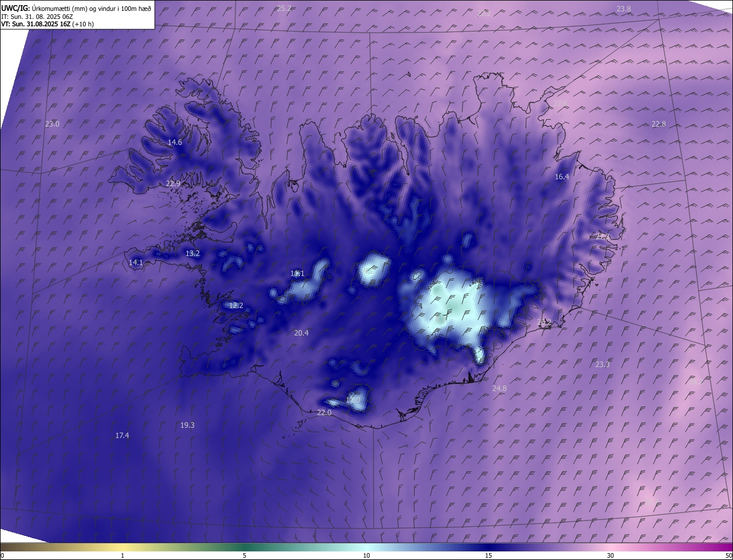Click the 27.2 value label
This screenshot has height=560, width=733.
(x=484, y=13)
